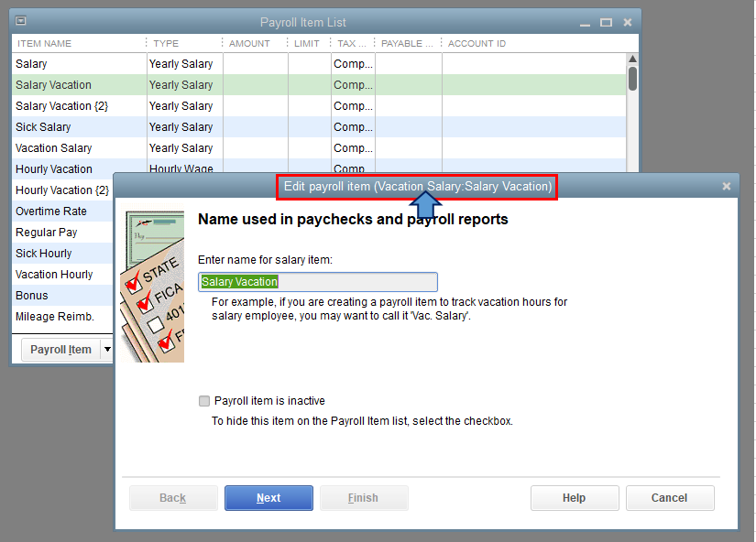Click the Finish button

pyautogui.click(x=364, y=498)
